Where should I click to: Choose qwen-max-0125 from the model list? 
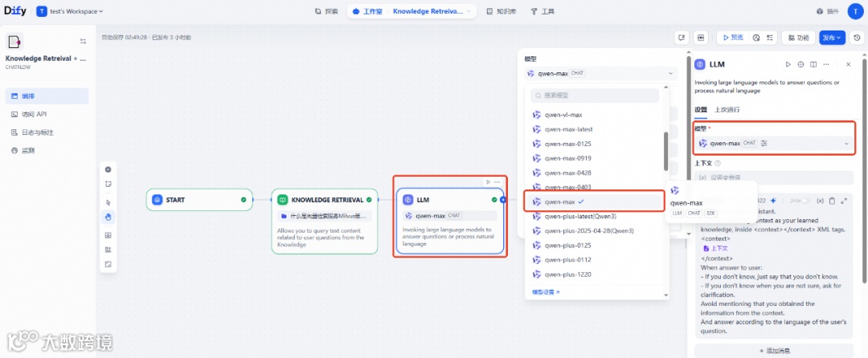click(x=594, y=144)
